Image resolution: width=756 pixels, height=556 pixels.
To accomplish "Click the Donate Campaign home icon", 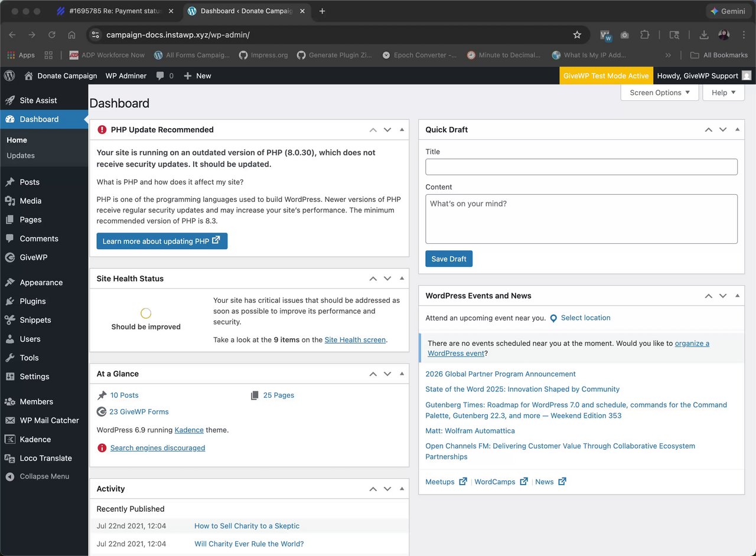I will (28, 76).
